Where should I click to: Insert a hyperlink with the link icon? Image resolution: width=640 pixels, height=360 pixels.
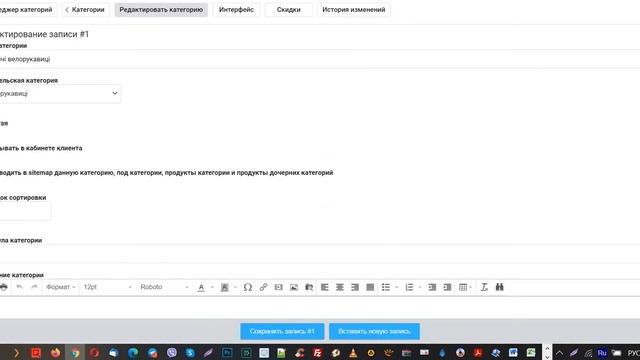tap(263, 287)
